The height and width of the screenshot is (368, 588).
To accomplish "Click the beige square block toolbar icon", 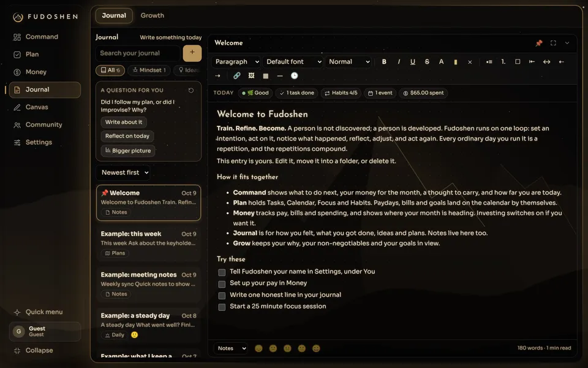I will click(265, 76).
